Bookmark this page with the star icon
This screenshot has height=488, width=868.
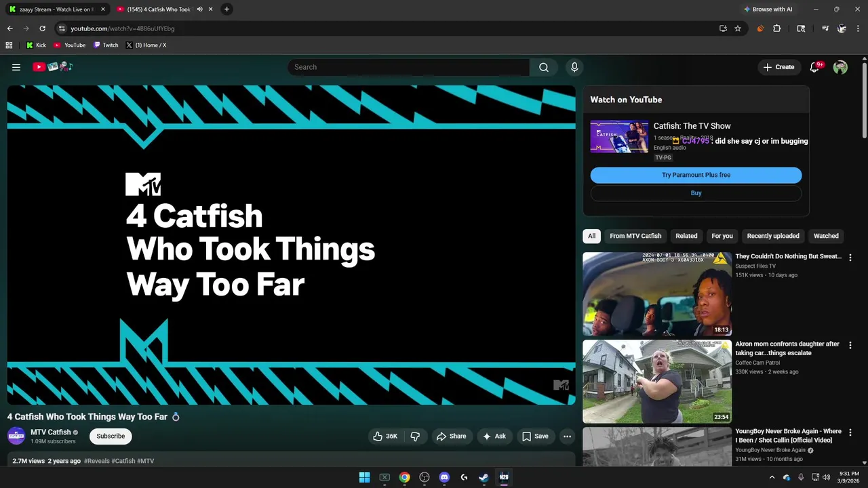(738, 28)
